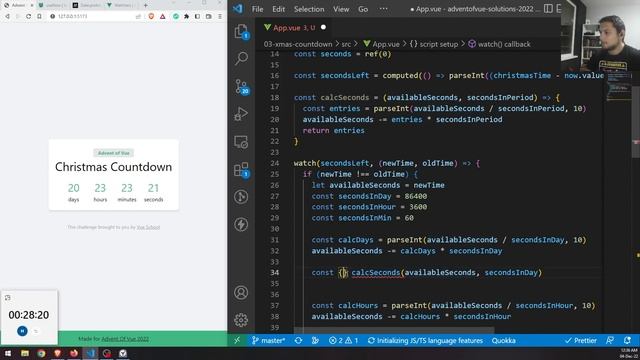
Task: Open the Manage gear settings menu
Action: pos(241,320)
